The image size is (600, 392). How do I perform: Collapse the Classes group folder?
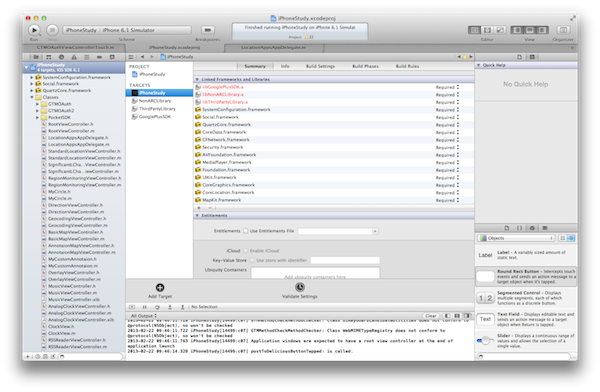pos(32,97)
